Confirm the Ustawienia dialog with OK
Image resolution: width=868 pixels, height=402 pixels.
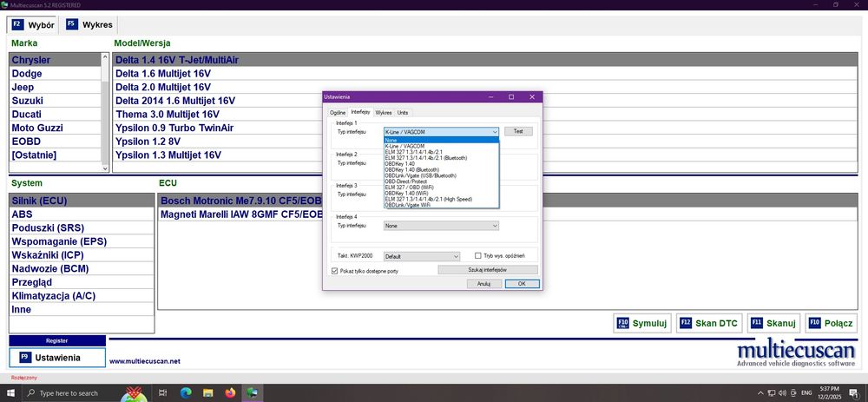tap(522, 284)
